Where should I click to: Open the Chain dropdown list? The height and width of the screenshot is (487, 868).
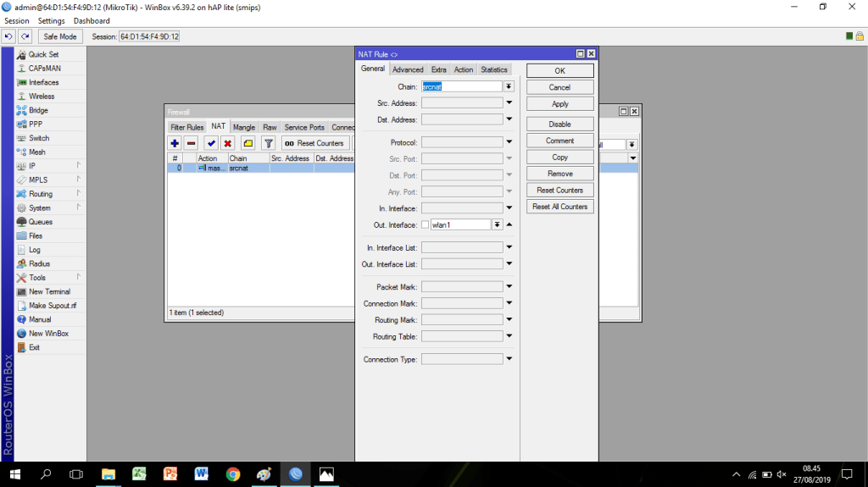509,86
